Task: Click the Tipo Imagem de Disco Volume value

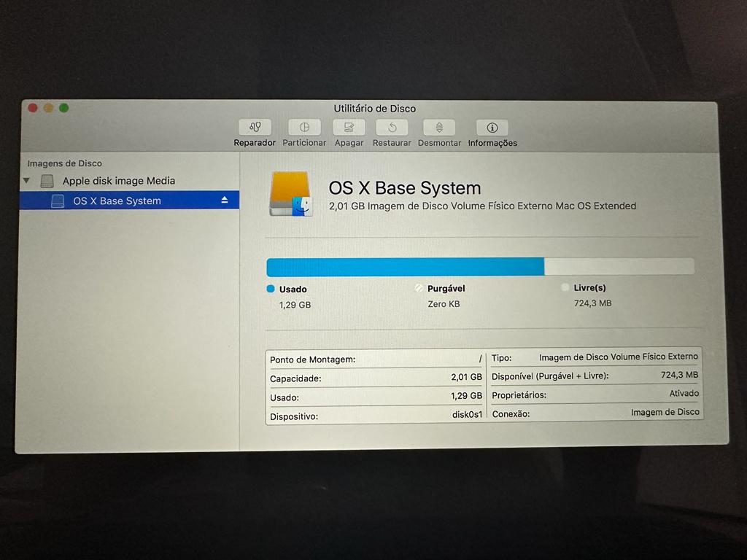Action: point(619,357)
